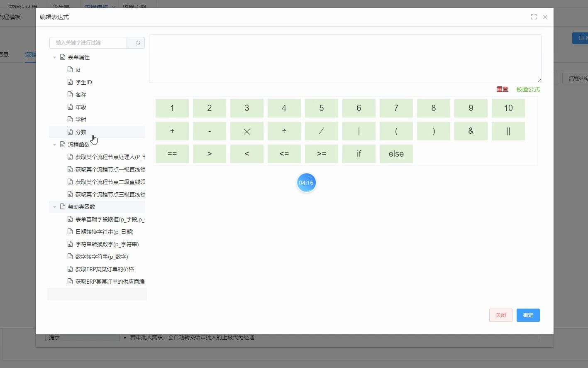Select the 年级 form attribute
Screen dimensions: 588x368
tap(81, 107)
